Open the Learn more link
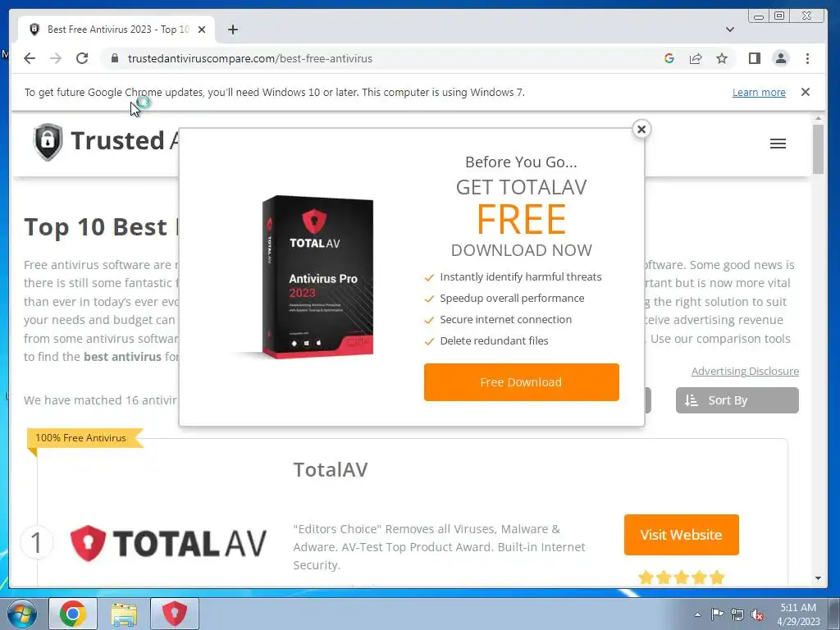Screen dimensions: 840x630 pyautogui.click(x=759, y=92)
